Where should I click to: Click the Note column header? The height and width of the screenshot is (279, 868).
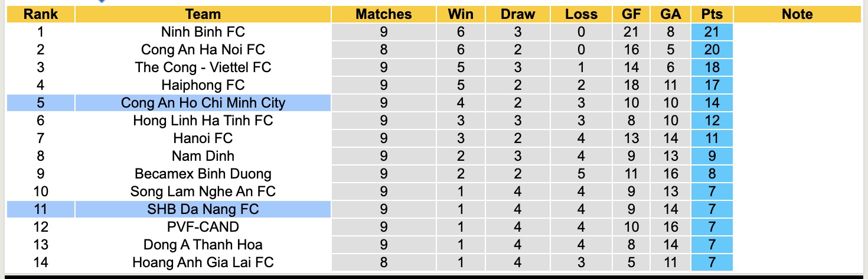click(x=797, y=14)
